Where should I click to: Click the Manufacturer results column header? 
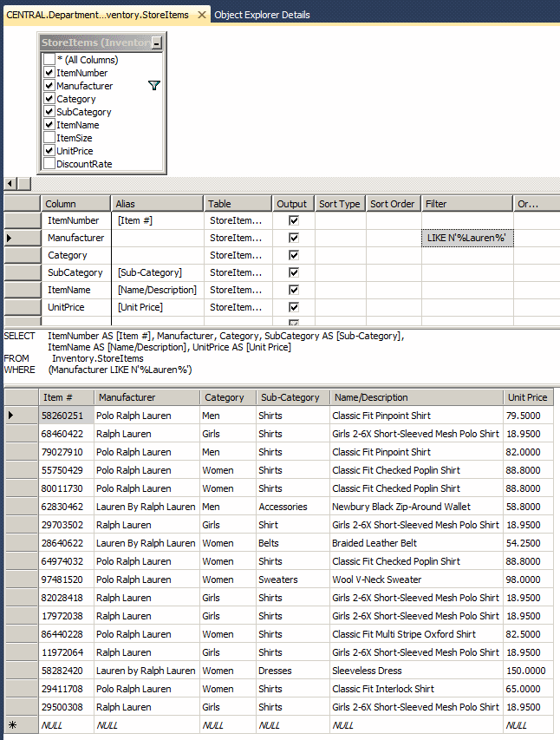tap(147, 397)
